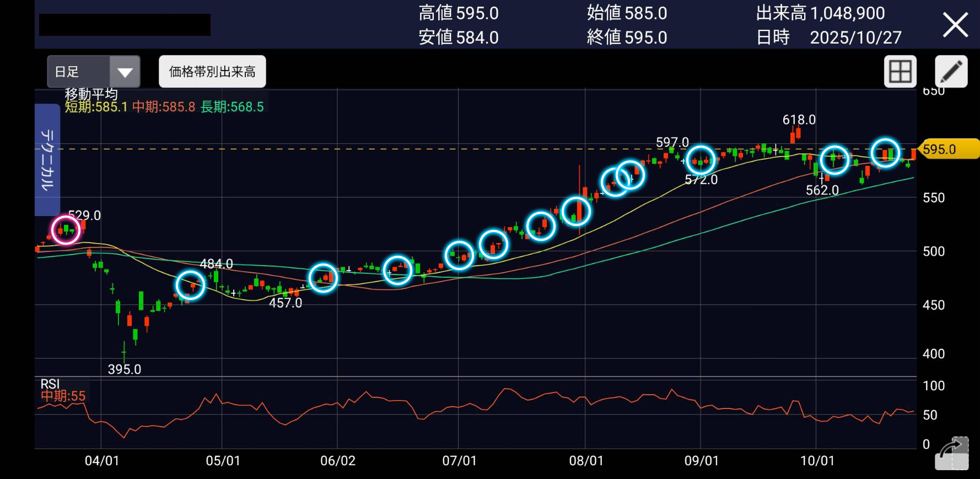The height and width of the screenshot is (479, 980).
Task: Tap the 08/01 date axis label
Action: click(586, 461)
